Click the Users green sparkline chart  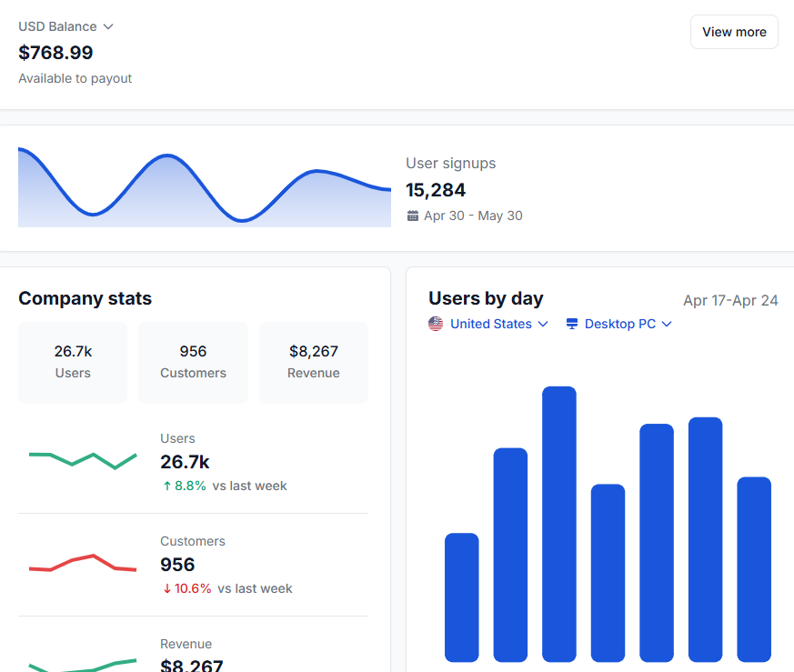(x=82, y=459)
